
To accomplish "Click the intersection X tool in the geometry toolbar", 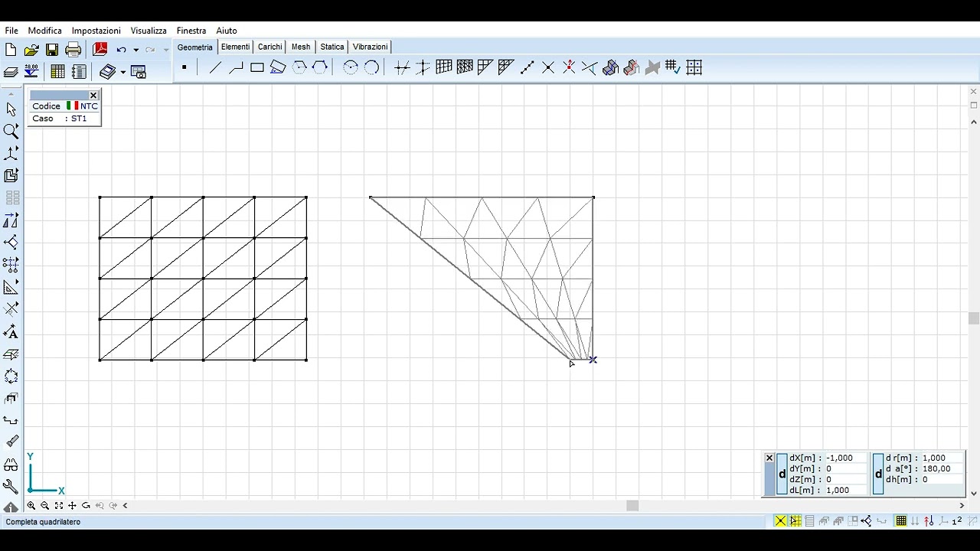I will click(548, 67).
